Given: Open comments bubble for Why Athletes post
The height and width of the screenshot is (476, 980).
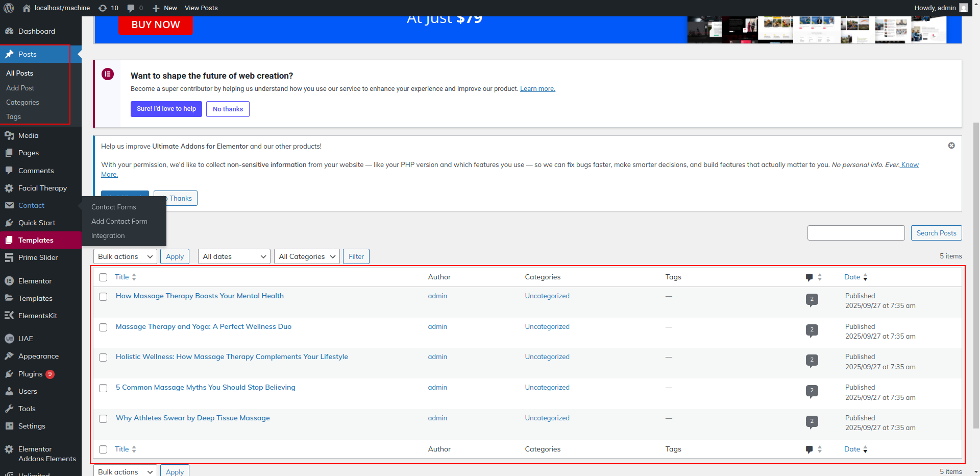Looking at the screenshot, I should [812, 421].
